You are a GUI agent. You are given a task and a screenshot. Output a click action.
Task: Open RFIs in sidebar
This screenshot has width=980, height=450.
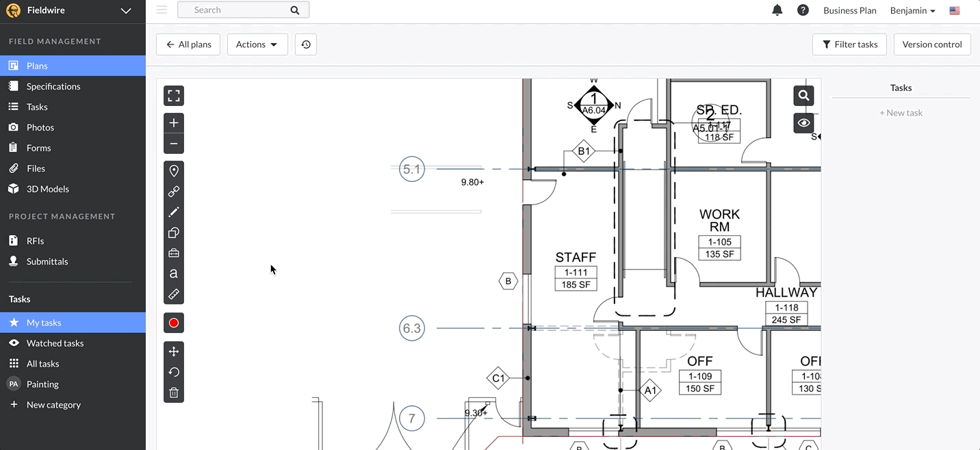(x=73, y=241)
